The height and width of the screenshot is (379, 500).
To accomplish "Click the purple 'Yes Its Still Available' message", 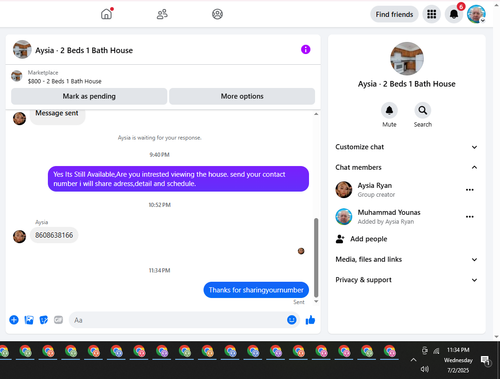I will point(178,179).
